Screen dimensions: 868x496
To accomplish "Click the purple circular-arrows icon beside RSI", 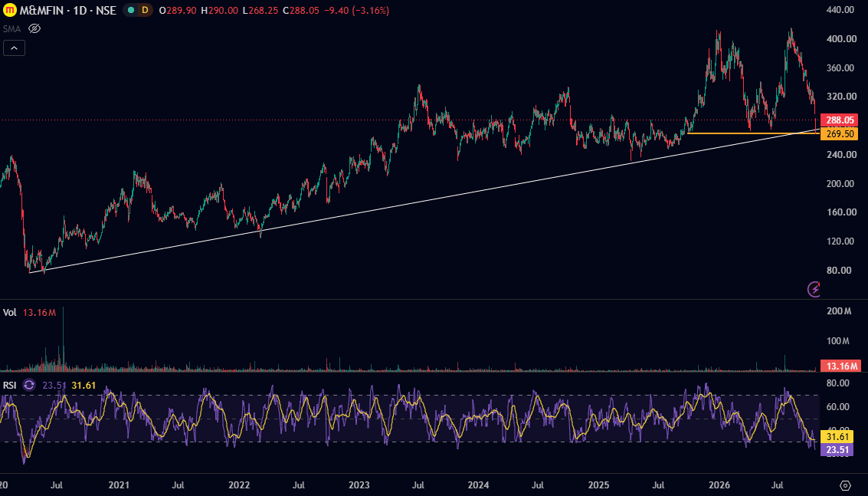I will pyautogui.click(x=29, y=385).
